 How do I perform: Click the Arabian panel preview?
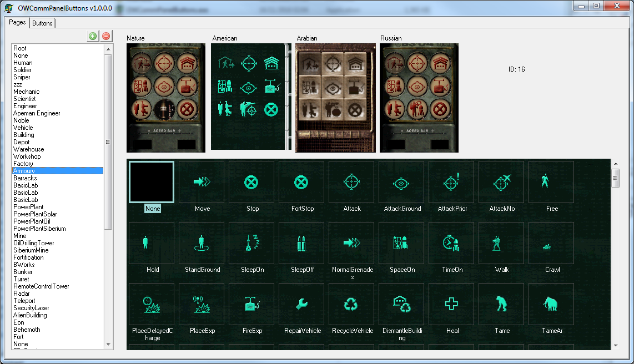pyautogui.click(x=336, y=98)
